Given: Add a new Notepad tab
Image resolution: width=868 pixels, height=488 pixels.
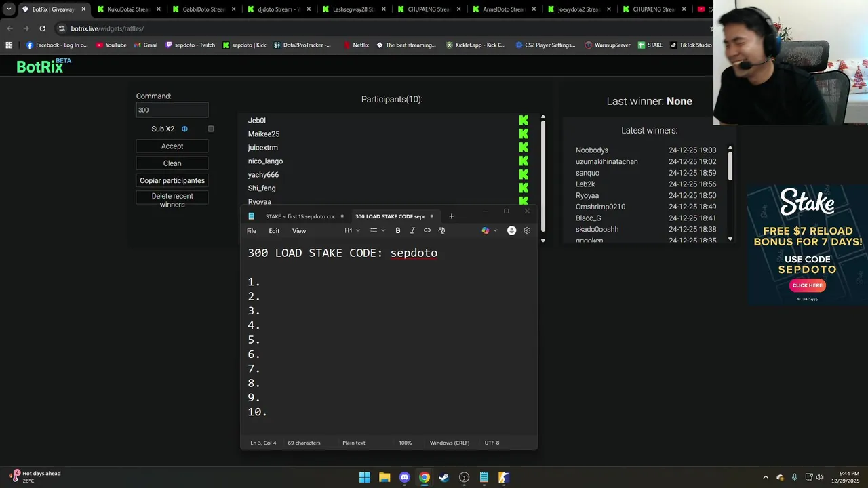Looking at the screenshot, I should click(x=451, y=216).
